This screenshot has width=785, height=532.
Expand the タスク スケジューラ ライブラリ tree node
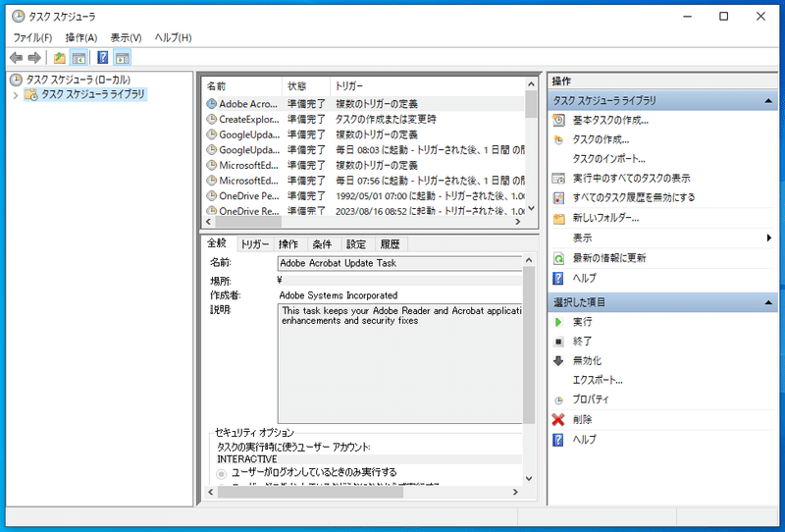point(16,94)
